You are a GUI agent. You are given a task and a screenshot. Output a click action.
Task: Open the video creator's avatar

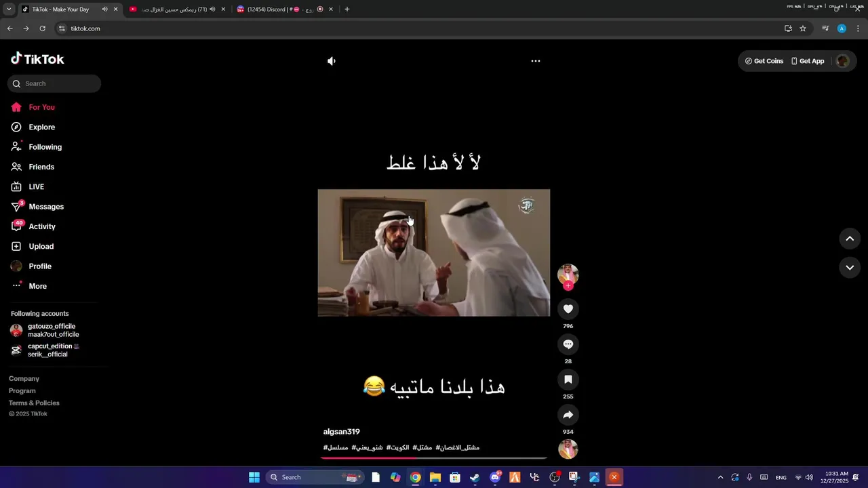pos(568,274)
